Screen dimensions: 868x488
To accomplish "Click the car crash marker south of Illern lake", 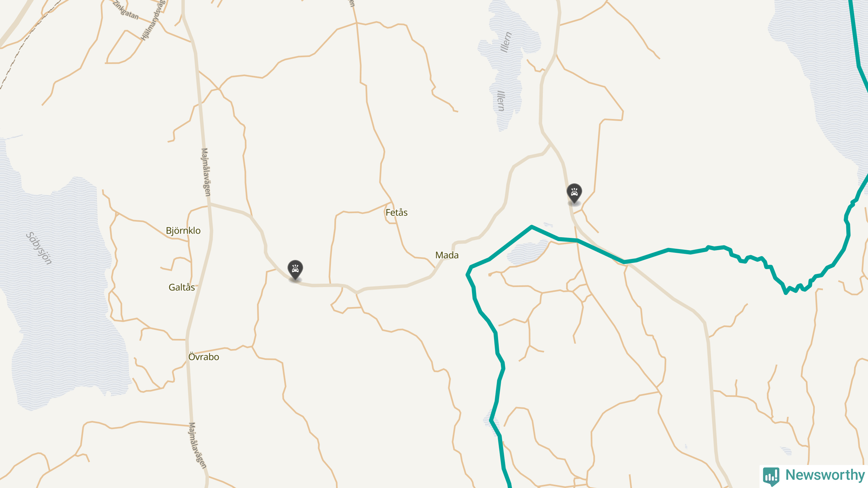I will [x=574, y=194].
